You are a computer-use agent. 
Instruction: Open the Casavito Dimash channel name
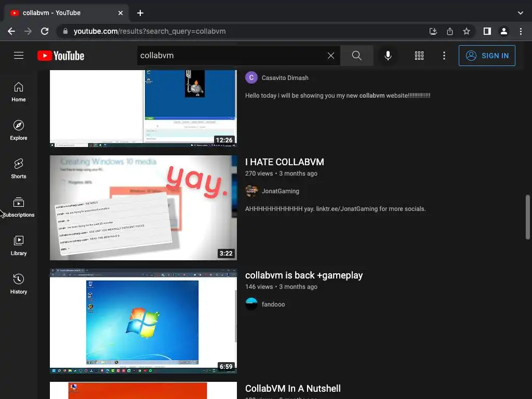[285, 78]
